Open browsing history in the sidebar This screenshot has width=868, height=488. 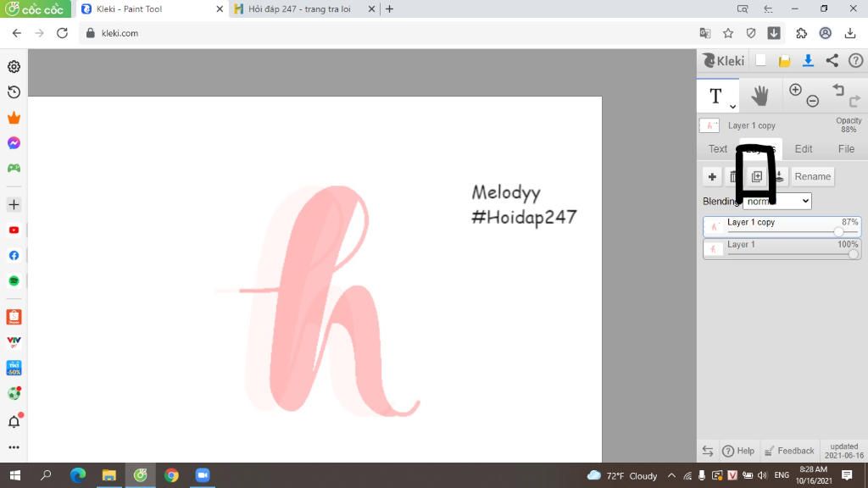coord(14,91)
